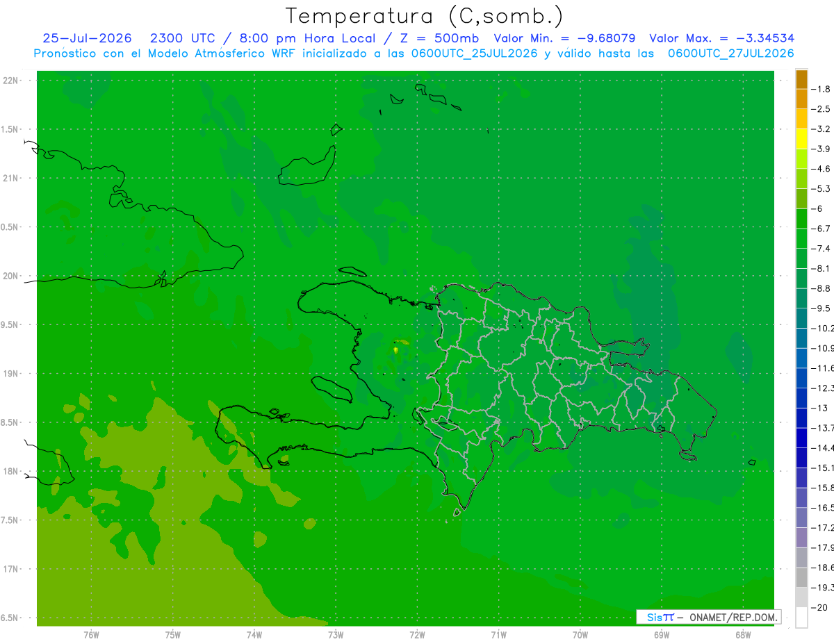Pick the gray swatch between -18.6 and -19.3
Screen dimensions: 834x644
[801, 577]
